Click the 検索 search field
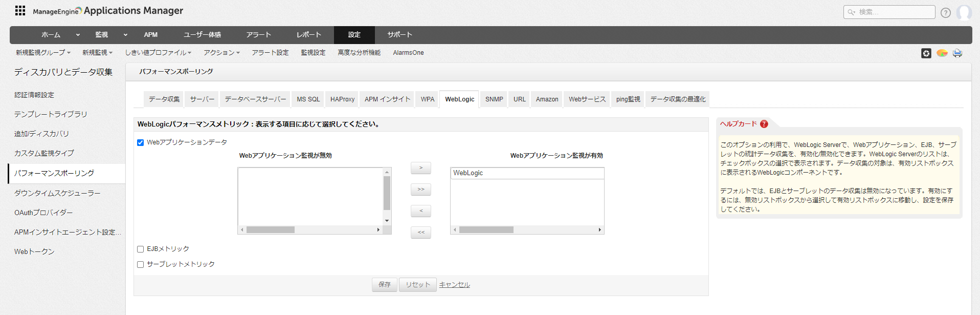The height and width of the screenshot is (315, 980). [x=893, y=12]
